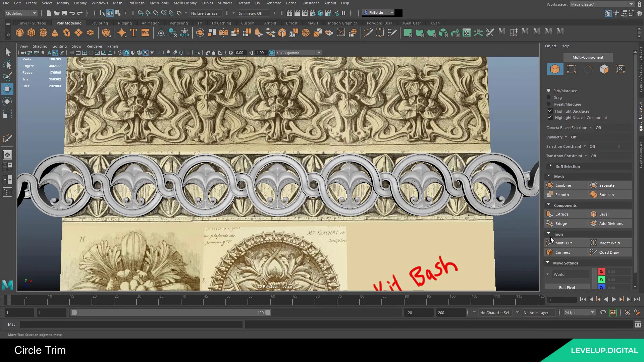644x362 pixels.
Task: Open the Deform menu
Action: click(x=244, y=3)
